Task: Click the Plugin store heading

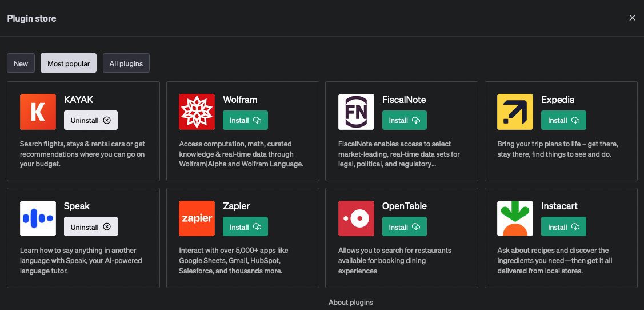Action: click(x=31, y=18)
